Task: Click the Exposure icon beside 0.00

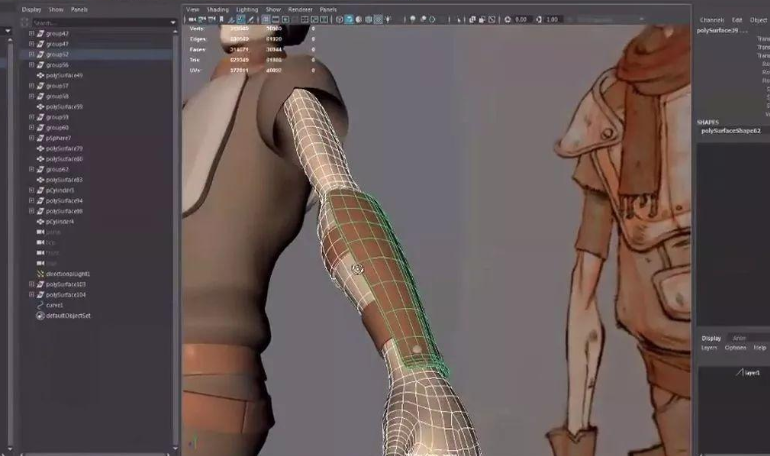Action: [x=508, y=20]
